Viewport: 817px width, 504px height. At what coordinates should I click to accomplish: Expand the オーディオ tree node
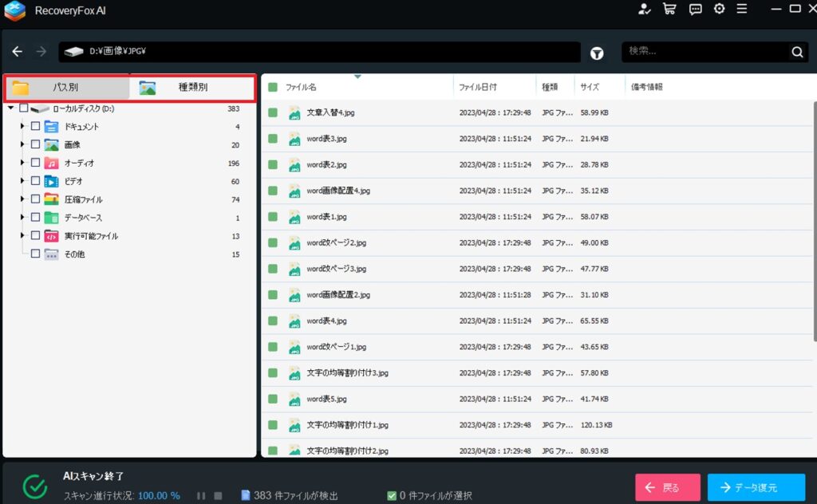pos(22,163)
